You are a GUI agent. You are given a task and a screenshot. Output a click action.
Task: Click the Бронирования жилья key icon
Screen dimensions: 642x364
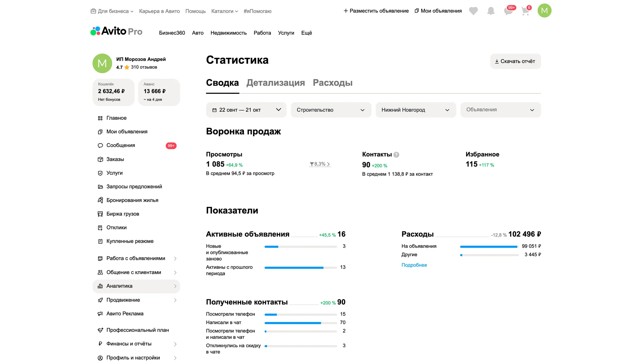100,200
